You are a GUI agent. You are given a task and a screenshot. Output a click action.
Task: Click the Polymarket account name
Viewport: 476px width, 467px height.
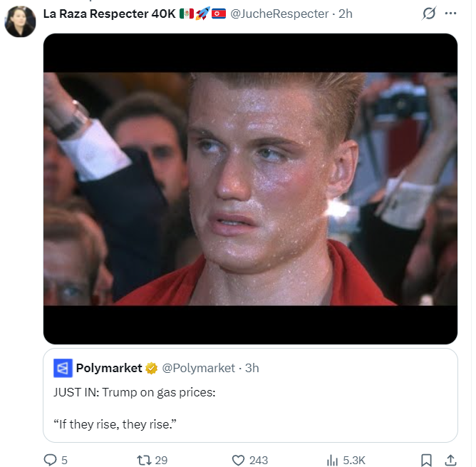click(x=109, y=368)
